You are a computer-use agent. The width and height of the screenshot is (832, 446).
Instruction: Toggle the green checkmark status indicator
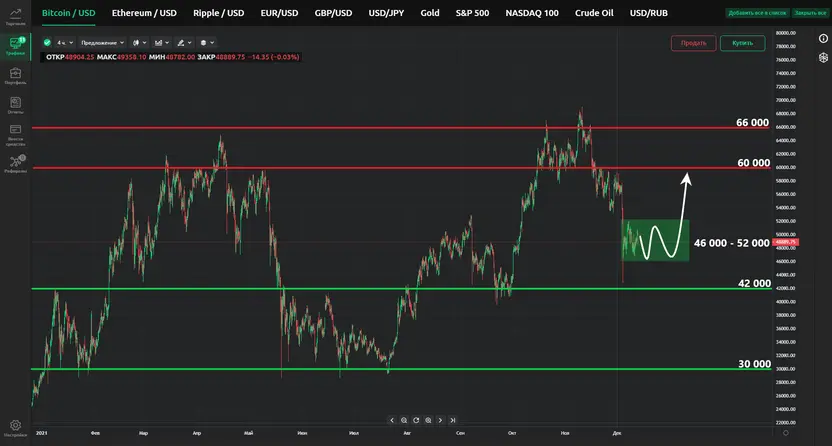tap(48, 43)
